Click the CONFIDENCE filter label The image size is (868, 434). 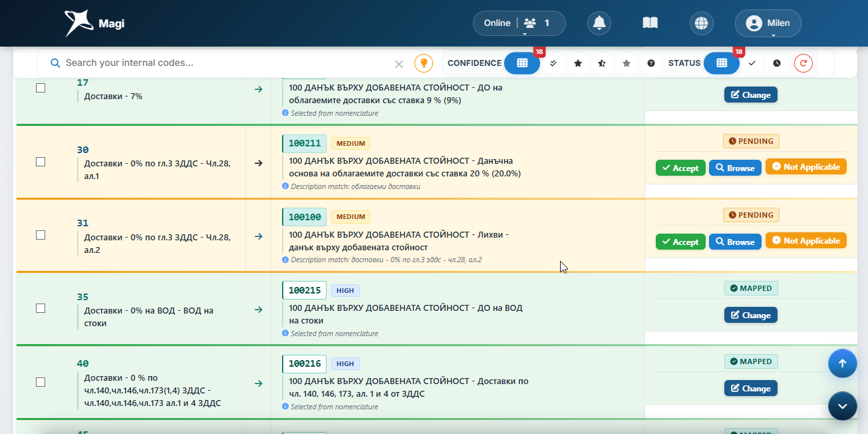click(x=474, y=63)
